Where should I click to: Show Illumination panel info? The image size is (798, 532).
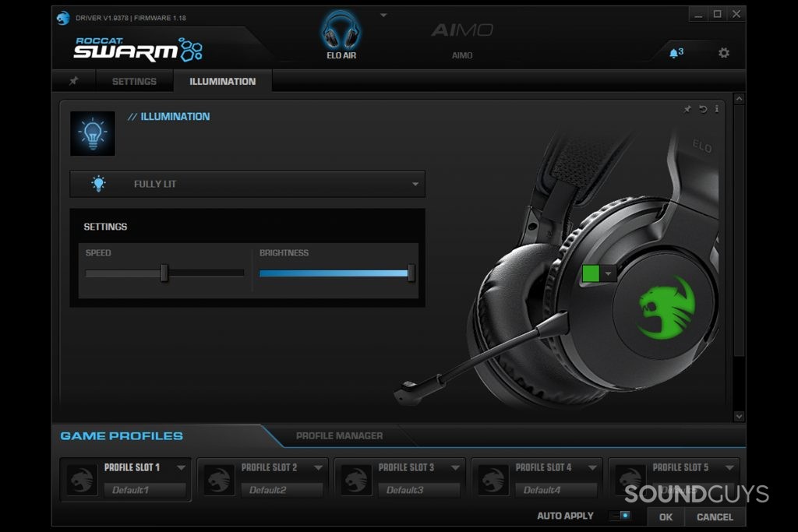(717, 109)
